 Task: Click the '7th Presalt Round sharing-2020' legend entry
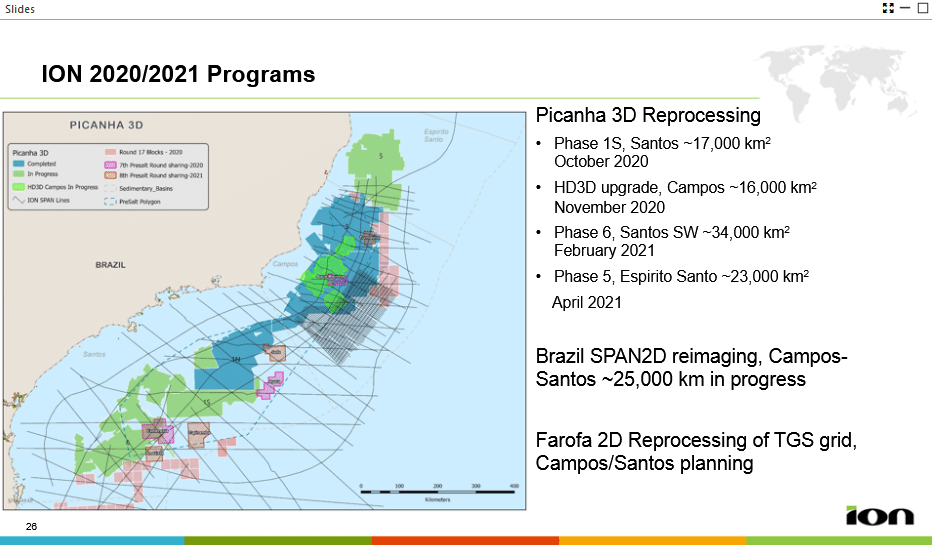tap(154, 165)
